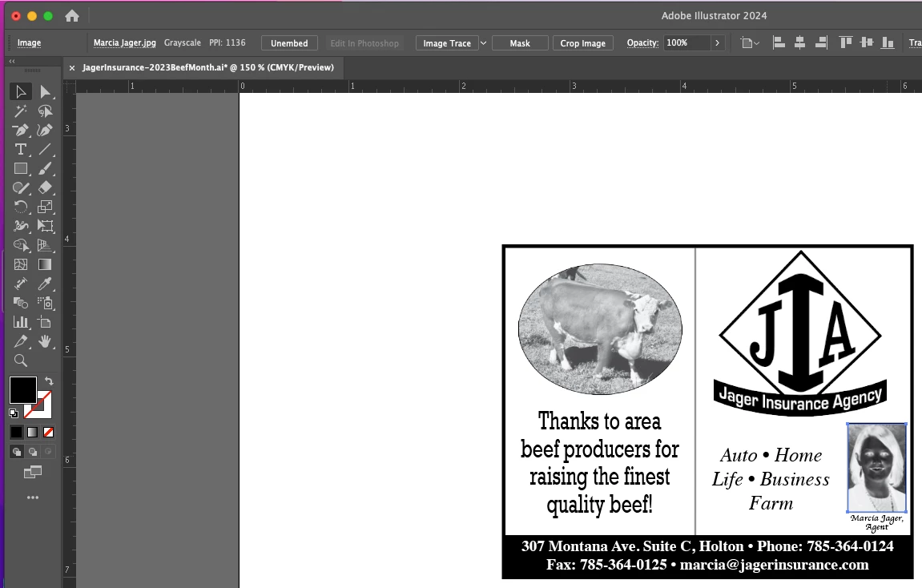Click the Unembed button
The image size is (922, 588).
289,43
